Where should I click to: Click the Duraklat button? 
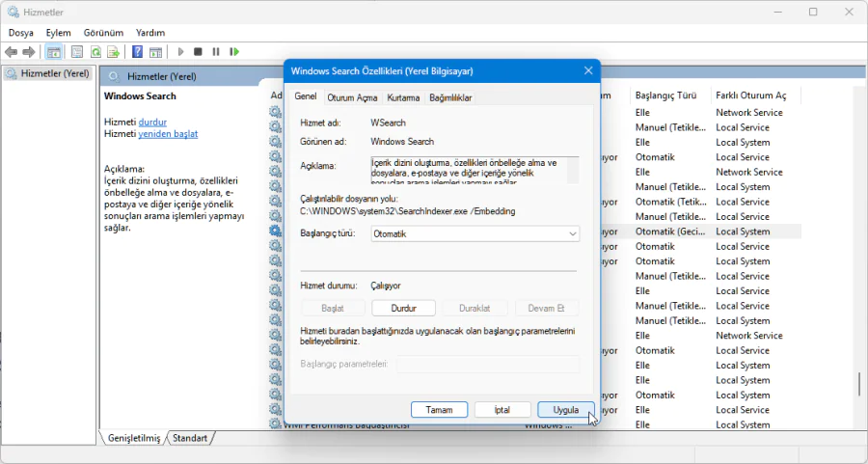click(x=475, y=308)
